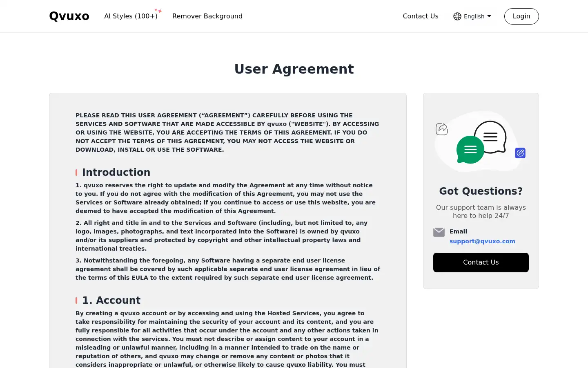Click the green chat bubble icon

[470, 150]
